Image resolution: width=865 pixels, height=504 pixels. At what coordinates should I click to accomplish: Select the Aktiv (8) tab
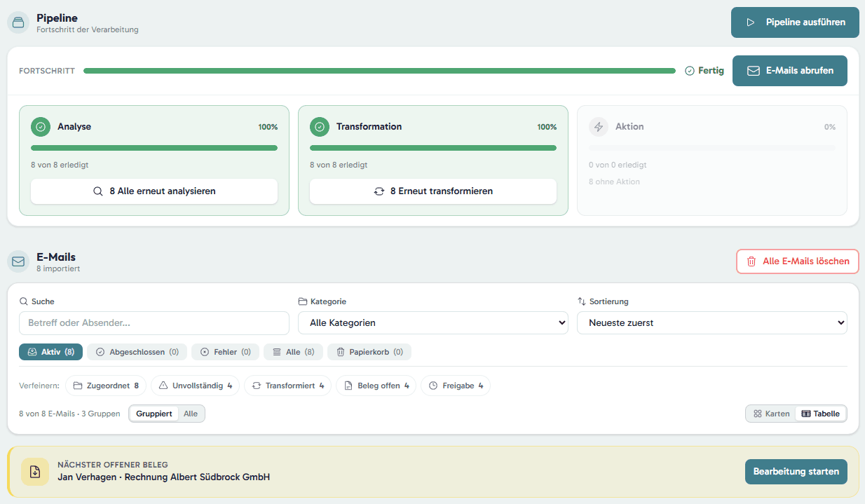[50, 352]
